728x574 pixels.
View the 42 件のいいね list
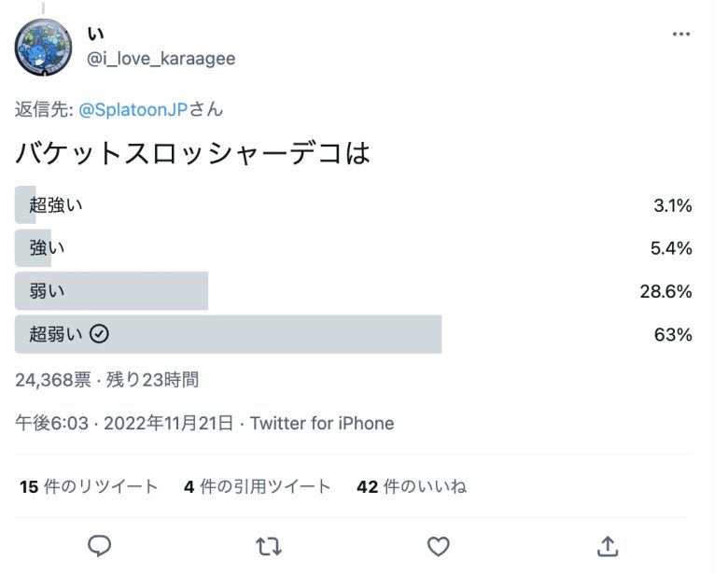412,486
